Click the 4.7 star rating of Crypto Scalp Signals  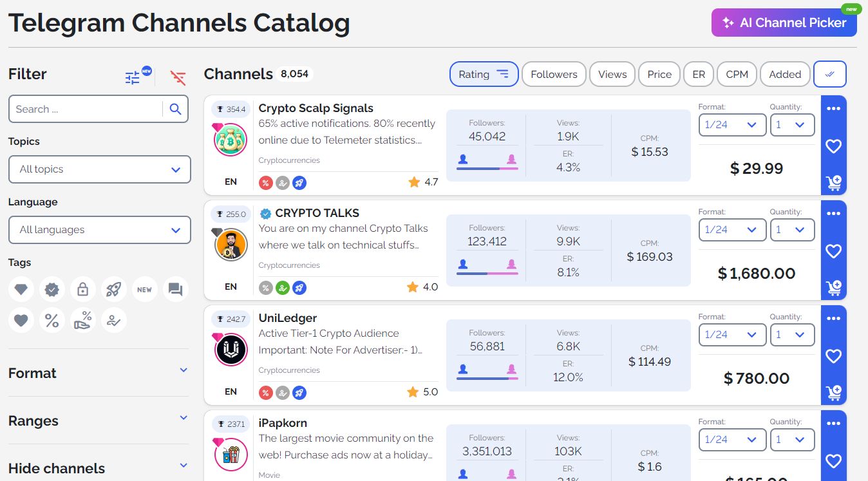pyautogui.click(x=423, y=182)
